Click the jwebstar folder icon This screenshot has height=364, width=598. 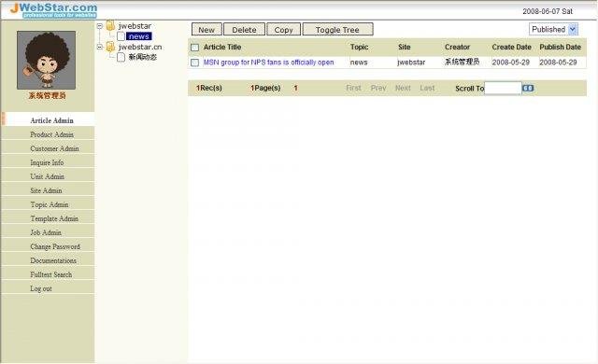click(110, 26)
